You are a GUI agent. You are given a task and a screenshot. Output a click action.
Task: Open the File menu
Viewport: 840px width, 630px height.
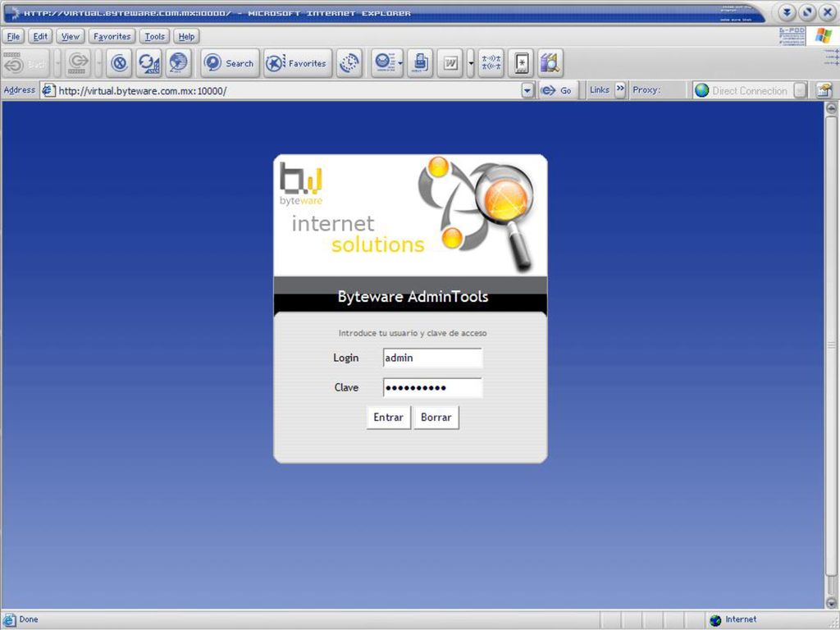[13, 36]
